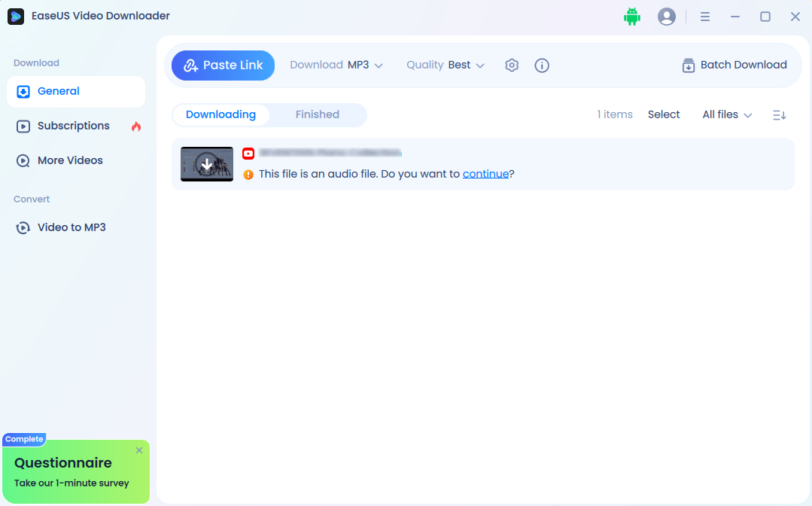Select the Video to MP3 converter icon

click(x=23, y=227)
